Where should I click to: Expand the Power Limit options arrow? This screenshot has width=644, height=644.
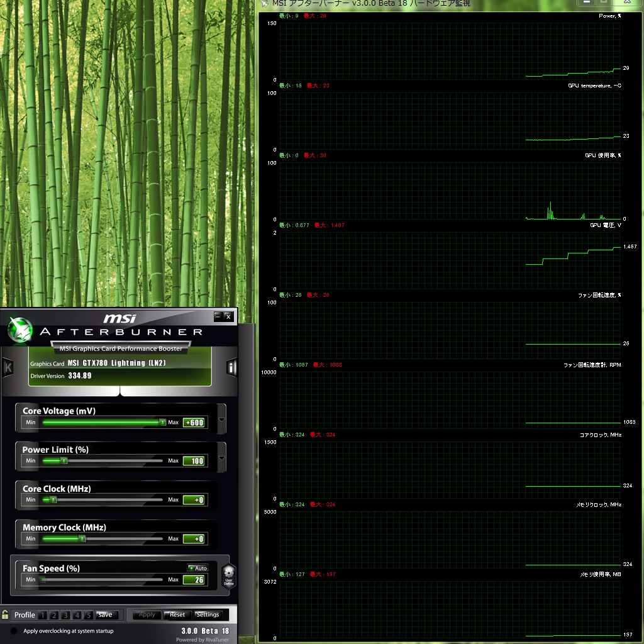point(221,458)
